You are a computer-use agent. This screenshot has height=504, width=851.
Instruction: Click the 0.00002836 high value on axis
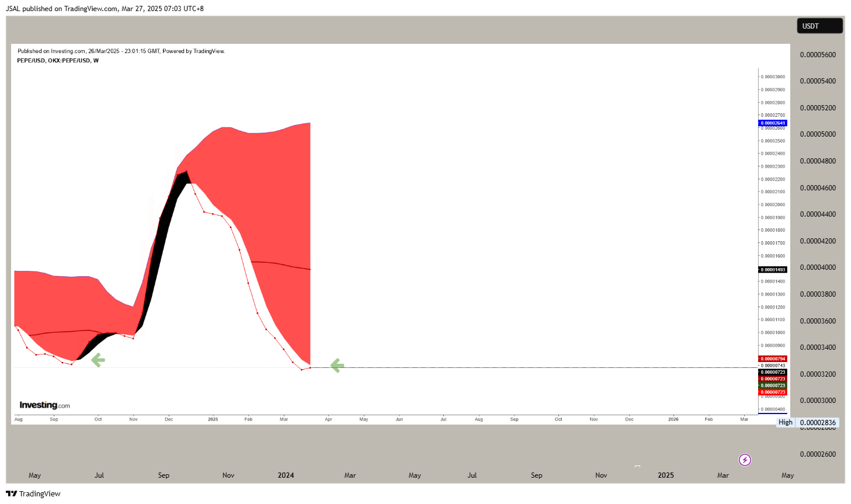[x=818, y=422]
